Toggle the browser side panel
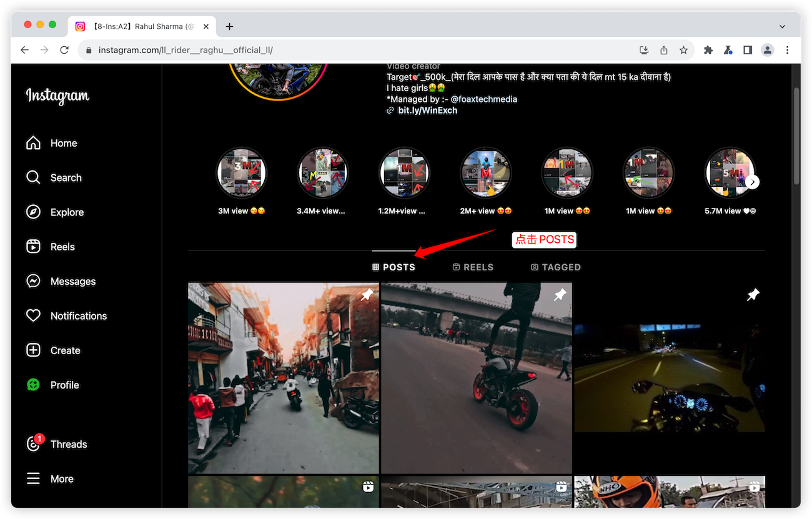 [748, 50]
